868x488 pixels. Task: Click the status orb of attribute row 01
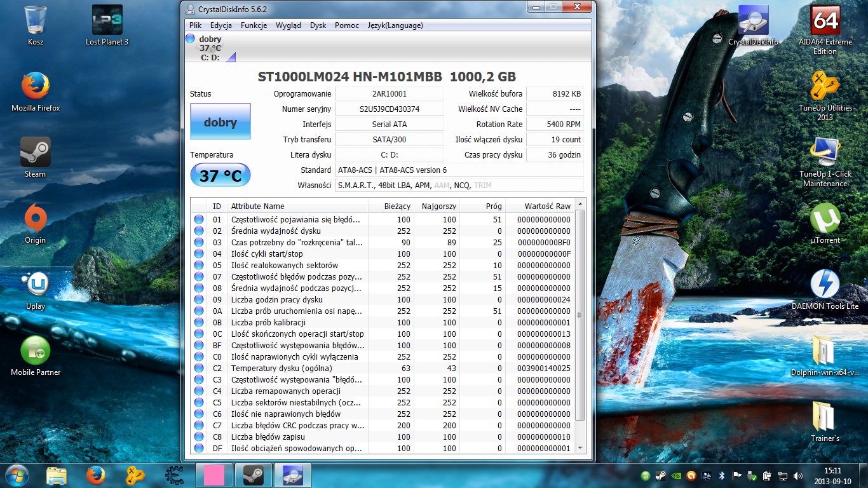(199, 219)
